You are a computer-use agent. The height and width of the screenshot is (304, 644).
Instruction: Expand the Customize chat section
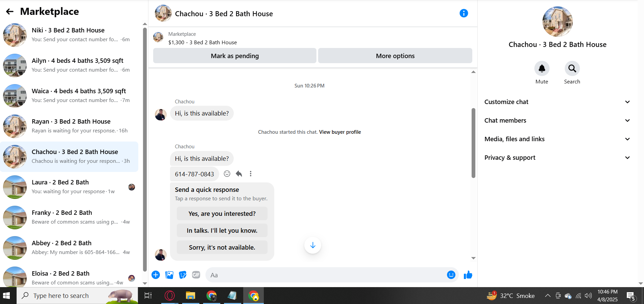click(x=557, y=102)
